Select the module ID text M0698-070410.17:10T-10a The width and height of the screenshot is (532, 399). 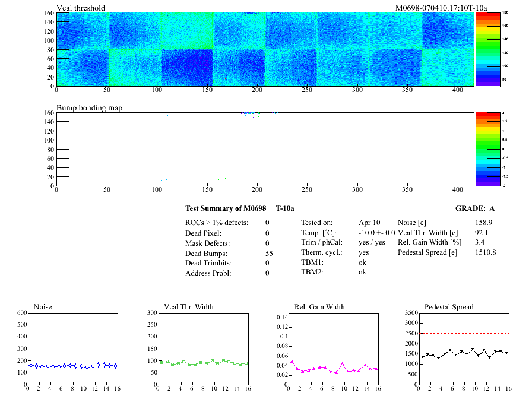point(441,8)
